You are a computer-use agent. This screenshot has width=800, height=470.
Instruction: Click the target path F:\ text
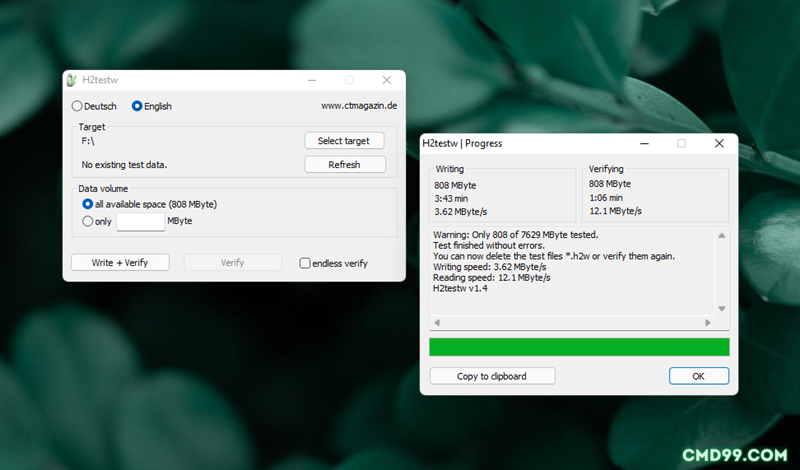(x=88, y=141)
